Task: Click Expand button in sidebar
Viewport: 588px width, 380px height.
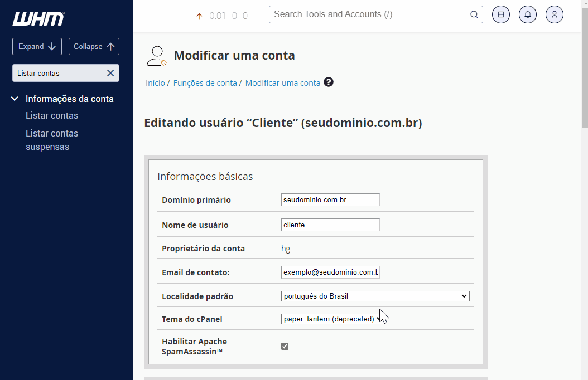Action: click(37, 46)
